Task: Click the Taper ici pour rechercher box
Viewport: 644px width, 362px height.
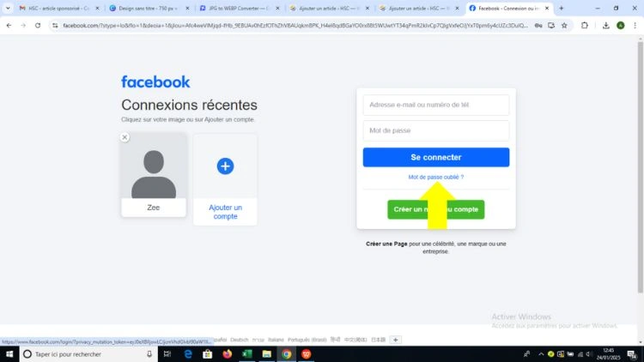Action: (x=88, y=353)
